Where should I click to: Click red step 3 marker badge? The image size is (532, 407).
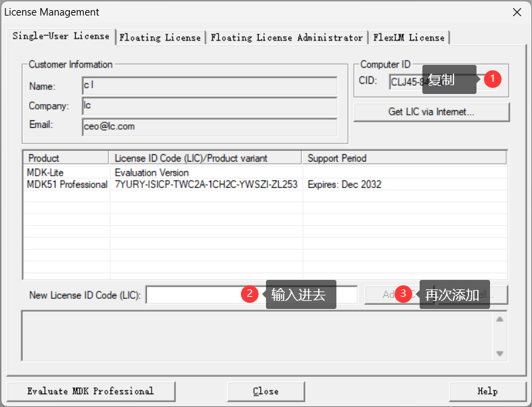coord(404,294)
